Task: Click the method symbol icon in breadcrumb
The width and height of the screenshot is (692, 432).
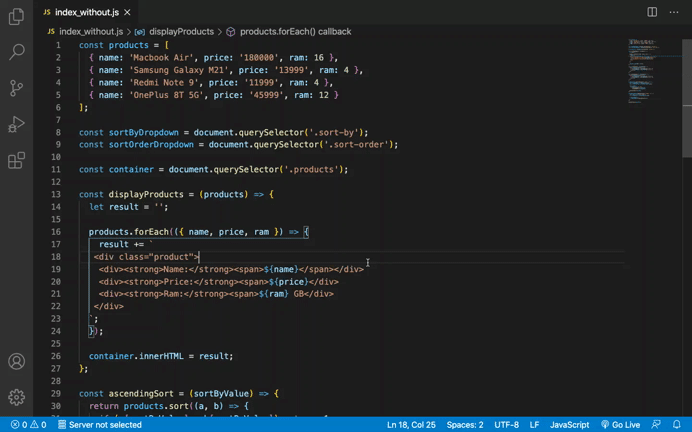Action: click(230, 32)
